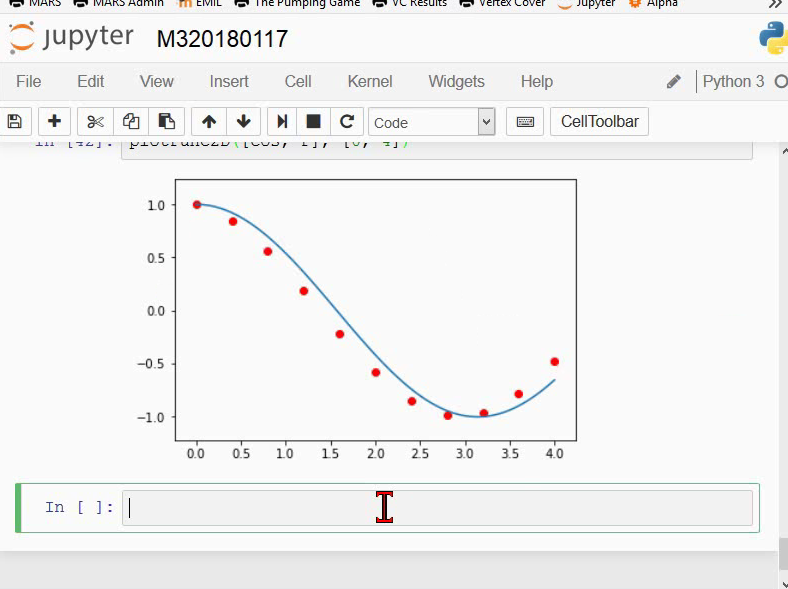Open the Insert menu

tap(229, 81)
